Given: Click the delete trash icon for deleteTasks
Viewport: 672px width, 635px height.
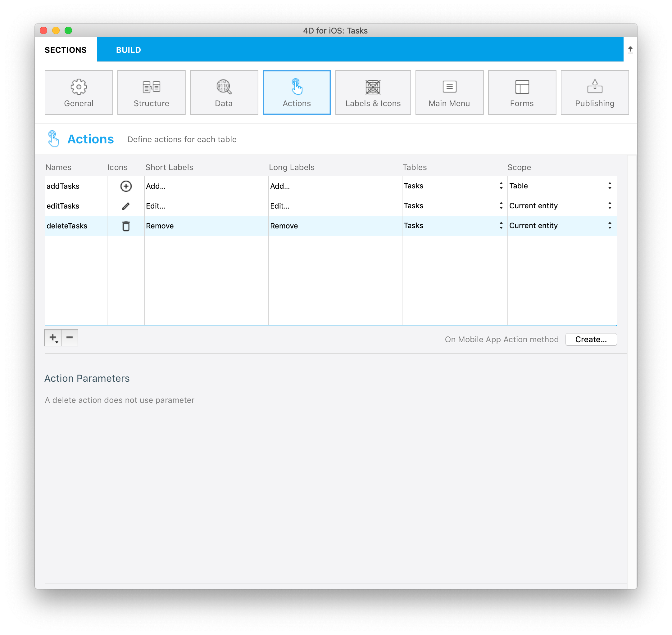Looking at the screenshot, I should point(126,226).
